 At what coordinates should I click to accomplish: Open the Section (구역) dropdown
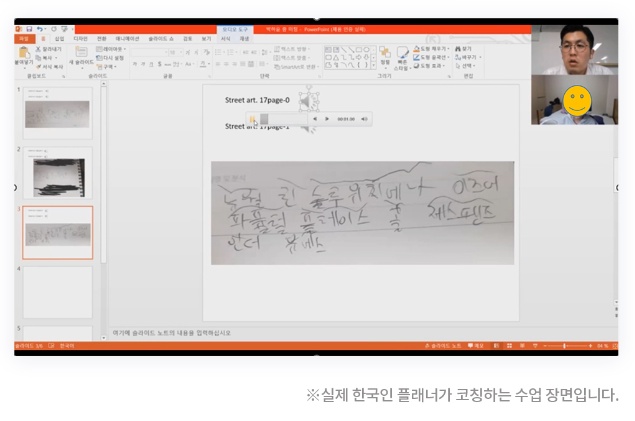107,66
